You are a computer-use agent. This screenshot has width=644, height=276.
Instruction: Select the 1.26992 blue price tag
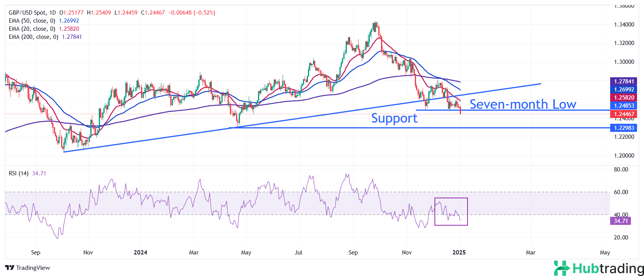624,90
